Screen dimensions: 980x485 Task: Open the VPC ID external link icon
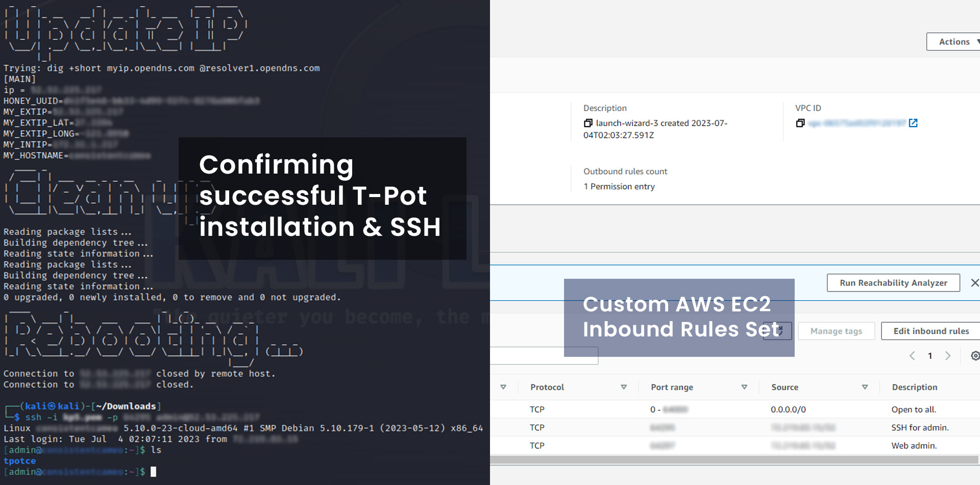click(x=914, y=123)
